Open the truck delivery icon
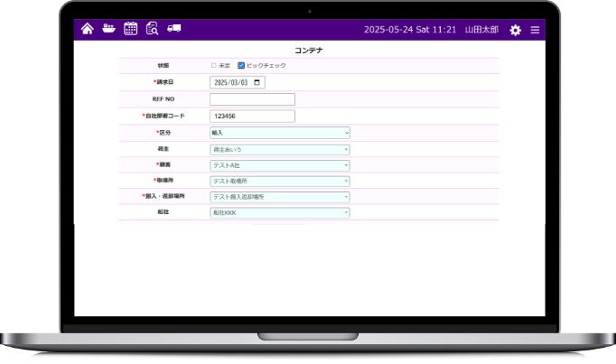The image size is (616, 364). pyautogui.click(x=174, y=29)
